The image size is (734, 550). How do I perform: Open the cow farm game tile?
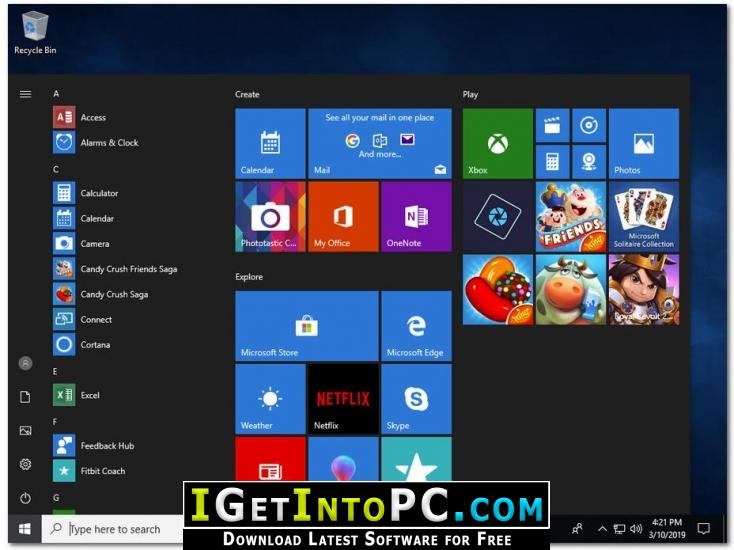click(571, 289)
